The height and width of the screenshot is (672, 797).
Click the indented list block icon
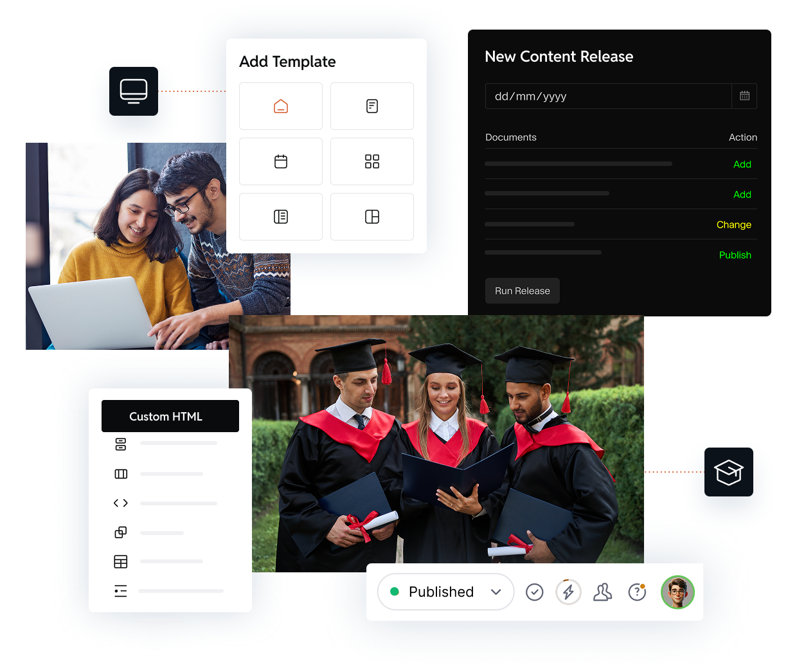[121, 591]
